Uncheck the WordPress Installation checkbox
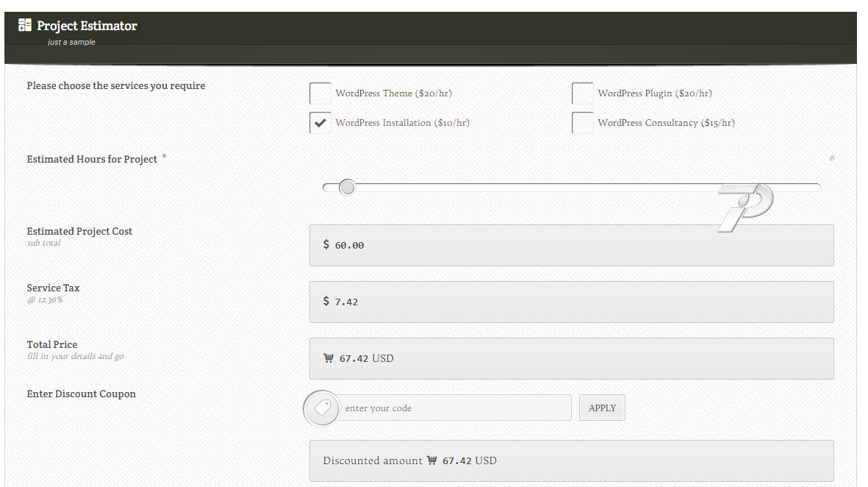Viewport: 868px width, 487px height. tap(320, 123)
